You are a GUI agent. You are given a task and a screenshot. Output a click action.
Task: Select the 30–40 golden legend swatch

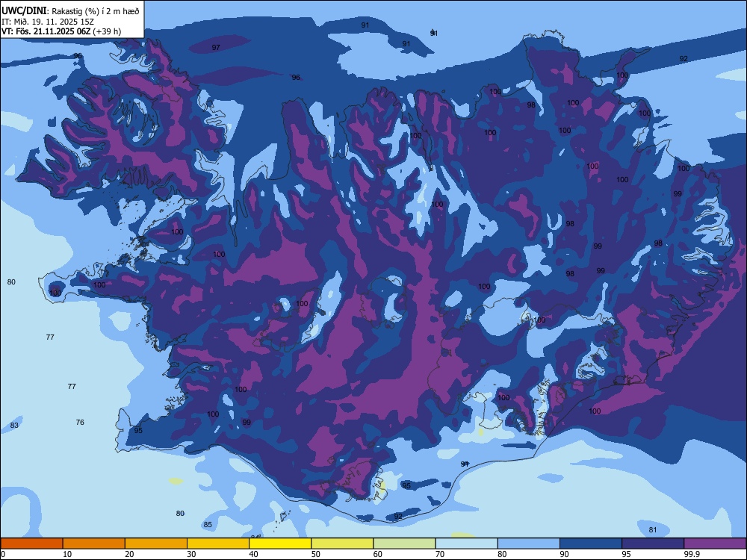218,544
